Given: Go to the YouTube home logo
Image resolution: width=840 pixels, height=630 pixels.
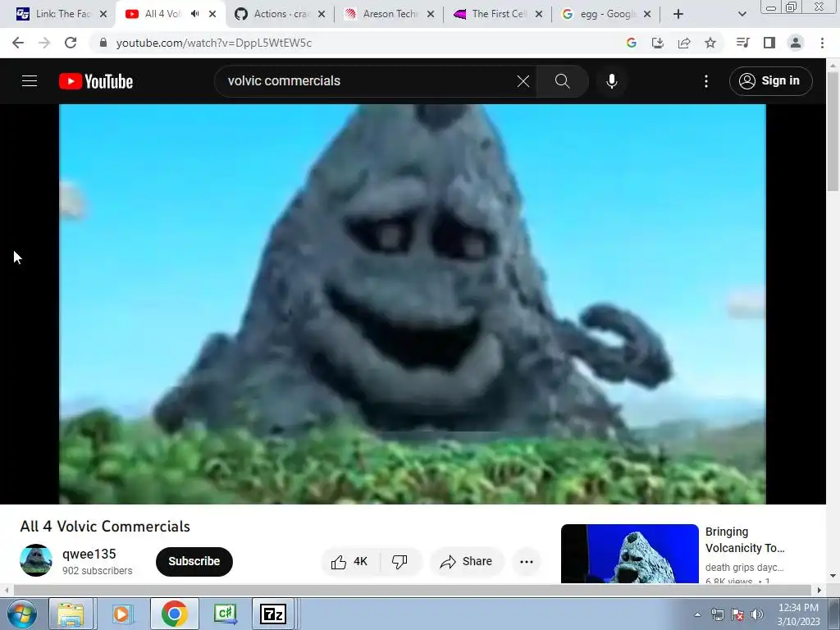Looking at the screenshot, I should coord(96,81).
